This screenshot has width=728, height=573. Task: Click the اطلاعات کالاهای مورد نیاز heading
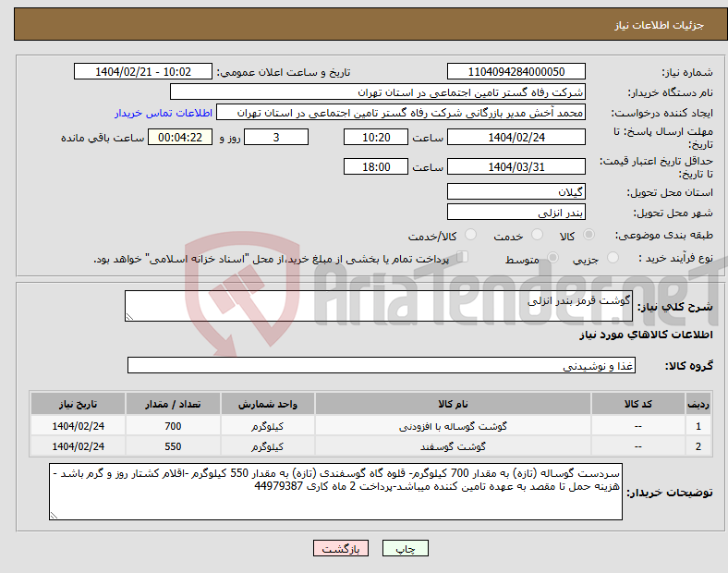pyautogui.click(x=646, y=335)
